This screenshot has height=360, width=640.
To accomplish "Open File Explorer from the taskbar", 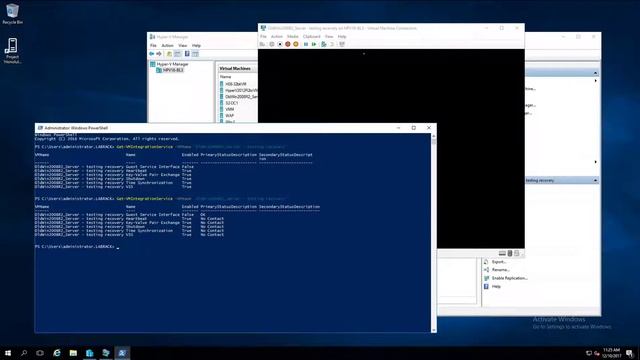I will pos(73,353).
